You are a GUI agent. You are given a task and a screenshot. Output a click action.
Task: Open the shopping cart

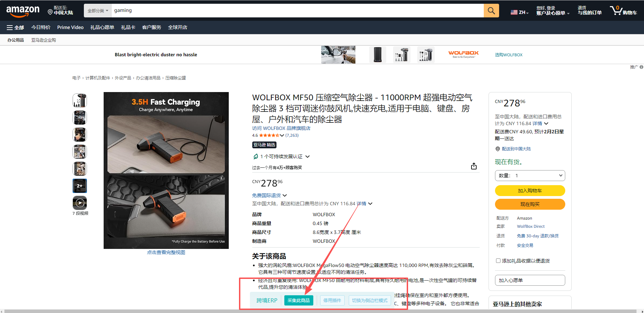tap(623, 10)
